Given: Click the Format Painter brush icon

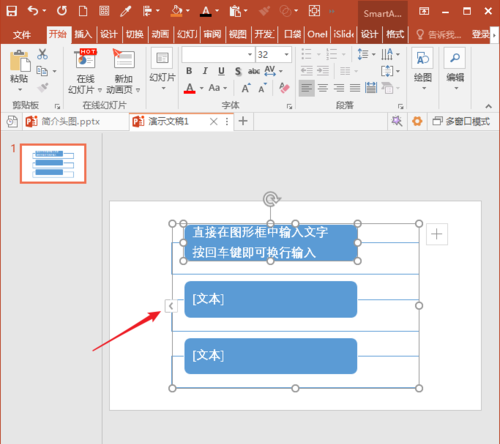Looking at the screenshot, I should tap(42, 87).
